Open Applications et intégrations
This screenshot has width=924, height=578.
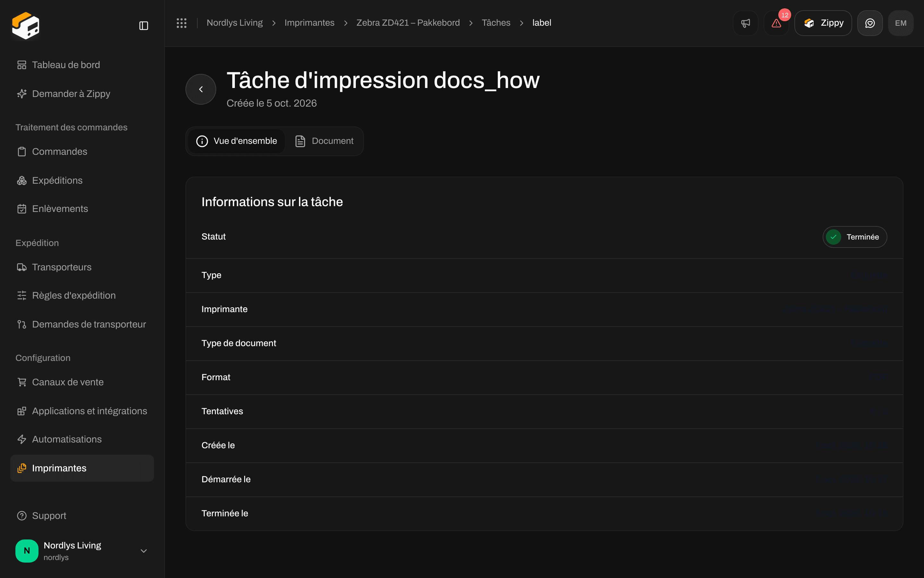point(82,411)
